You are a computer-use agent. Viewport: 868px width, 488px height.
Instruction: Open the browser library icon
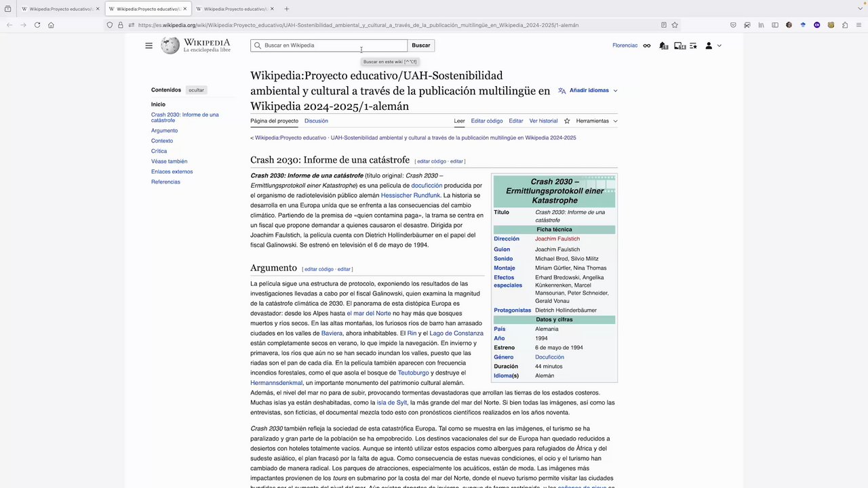pos(761,25)
